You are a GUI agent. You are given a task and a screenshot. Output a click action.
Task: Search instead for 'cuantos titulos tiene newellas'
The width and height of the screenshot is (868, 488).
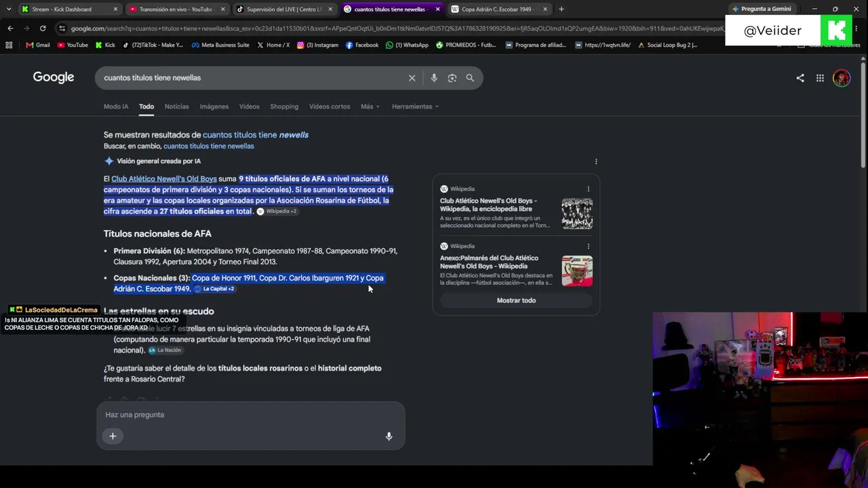209,146
